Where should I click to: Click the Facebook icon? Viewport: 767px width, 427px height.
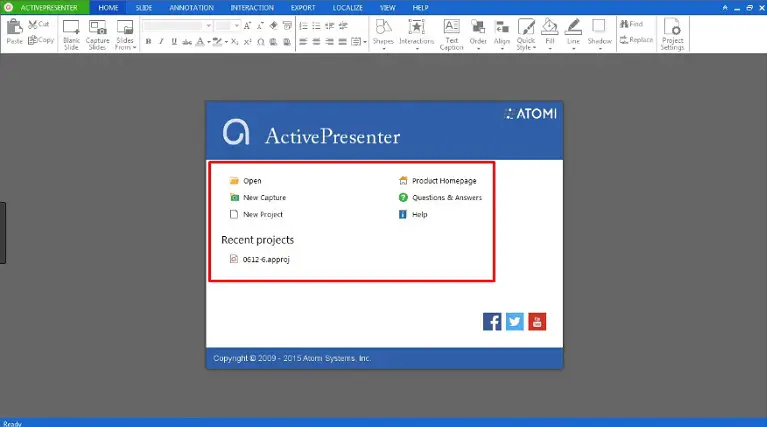click(492, 322)
